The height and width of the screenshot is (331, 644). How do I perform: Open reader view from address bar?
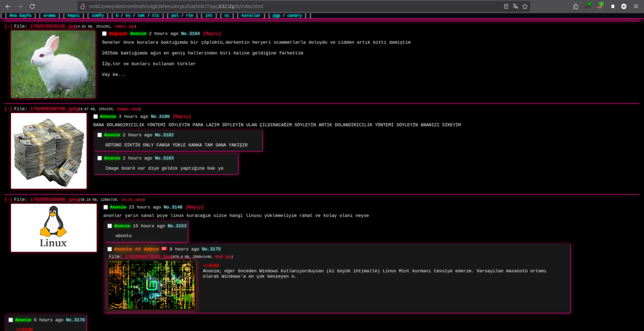[506, 6]
